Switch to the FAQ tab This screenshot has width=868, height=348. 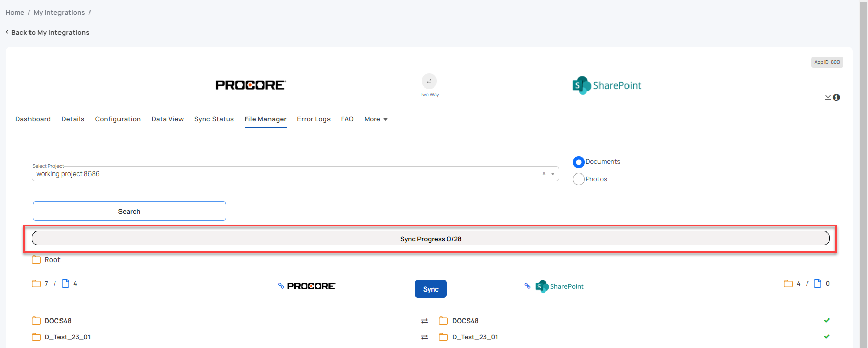point(347,119)
